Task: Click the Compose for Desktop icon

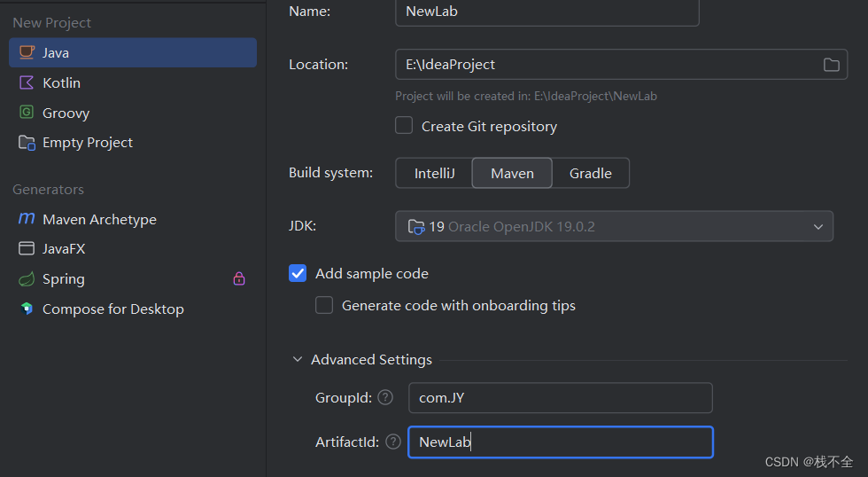Action: [27, 309]
